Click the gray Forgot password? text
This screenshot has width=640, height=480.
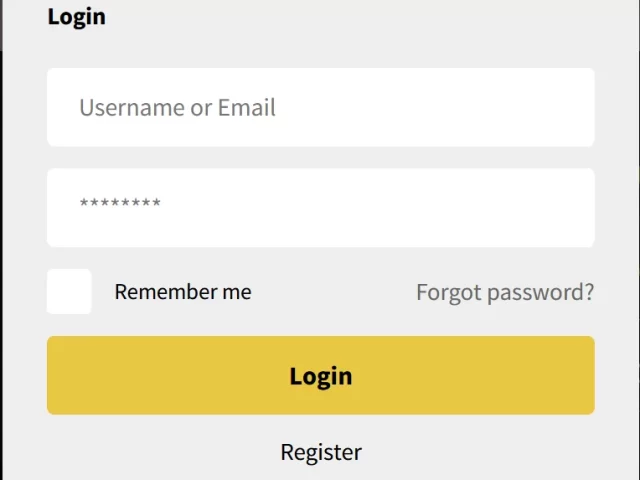click(x=504, y=292)
